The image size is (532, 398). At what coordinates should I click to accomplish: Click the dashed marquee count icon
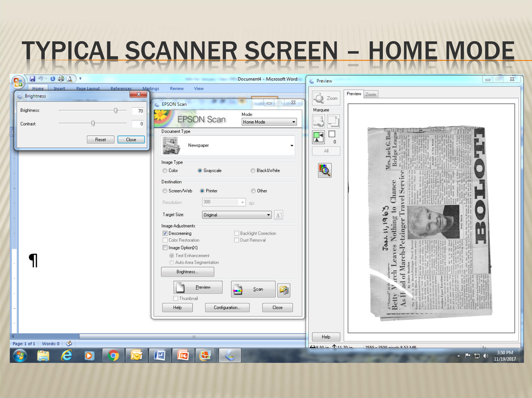tap(332, 134)
